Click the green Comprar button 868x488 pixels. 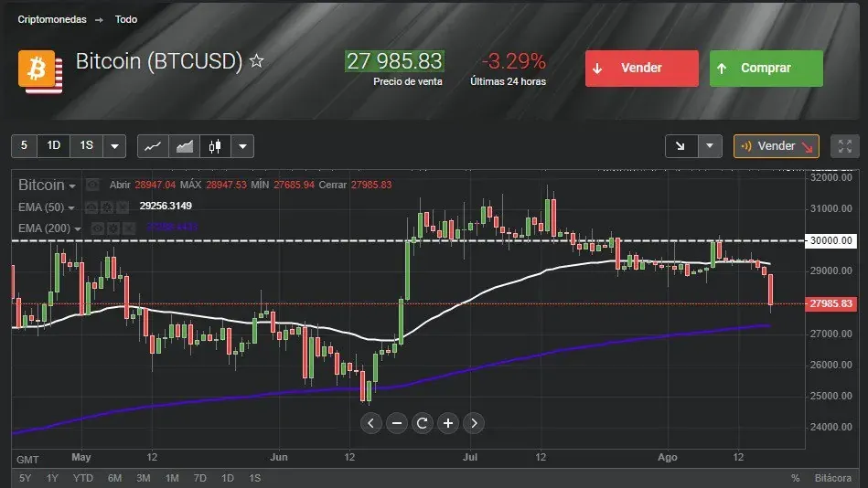click(766, 68)
